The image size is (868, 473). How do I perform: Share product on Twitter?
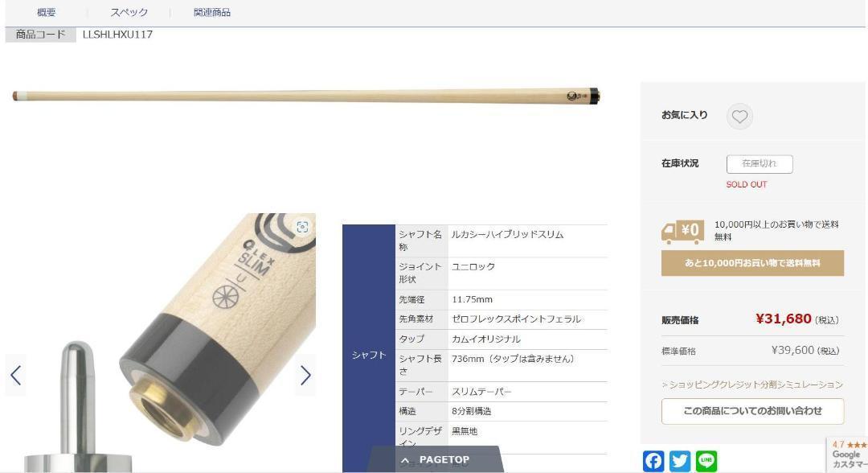[680, 461]
